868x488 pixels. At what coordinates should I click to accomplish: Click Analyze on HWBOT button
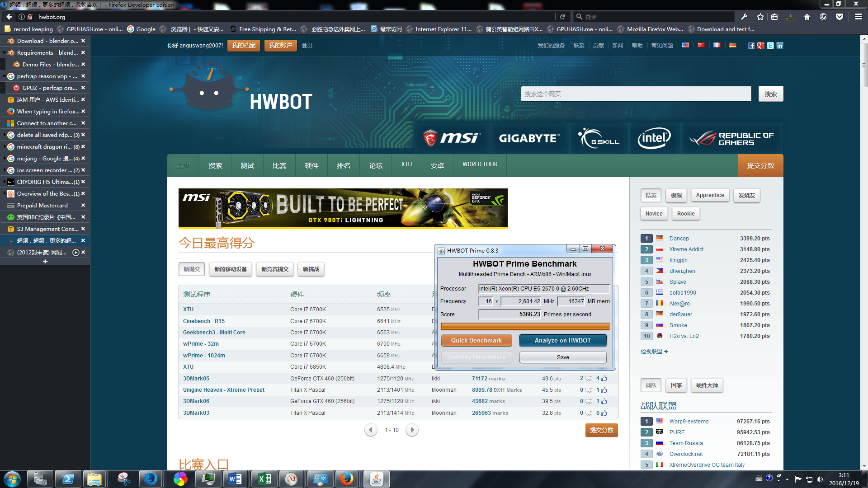[563, 340]
